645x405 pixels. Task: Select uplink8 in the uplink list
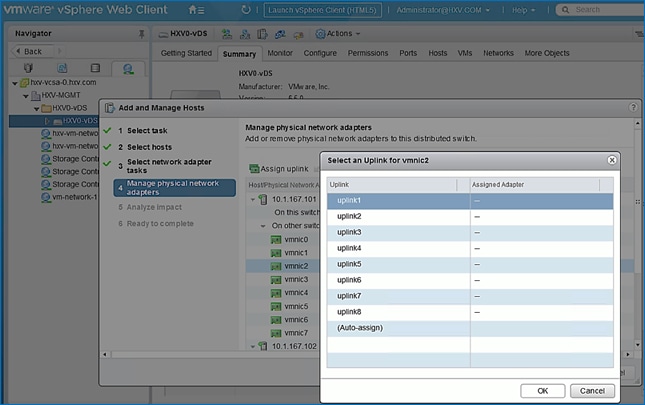click(470, 312)
